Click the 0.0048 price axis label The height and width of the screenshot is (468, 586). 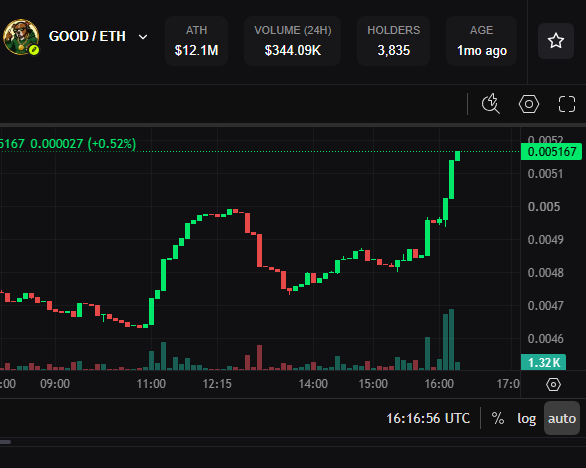545,273
